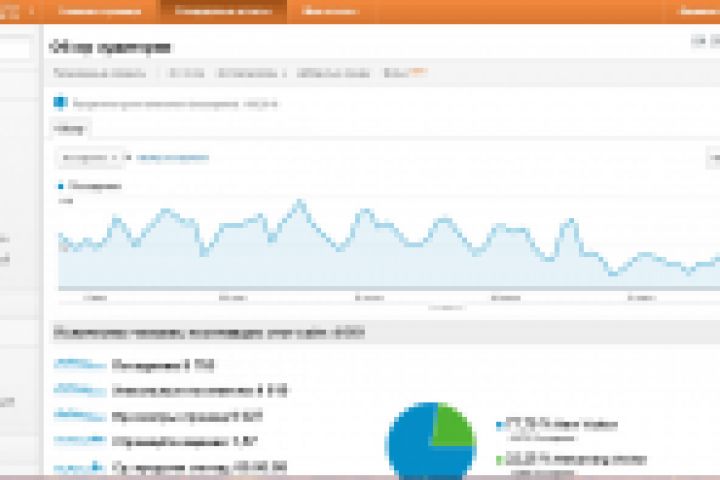This screenshot has height=480, width=720.
Task: Open the third tab in the orange navigation bar
Action: pyautogui.click(x=330, y=11)
